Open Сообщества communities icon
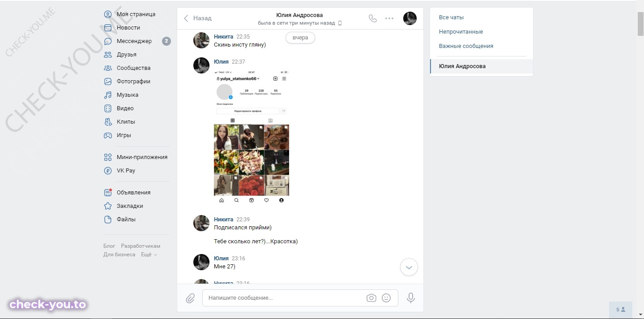This screenshot has width=644, height=319. (108, 68)
